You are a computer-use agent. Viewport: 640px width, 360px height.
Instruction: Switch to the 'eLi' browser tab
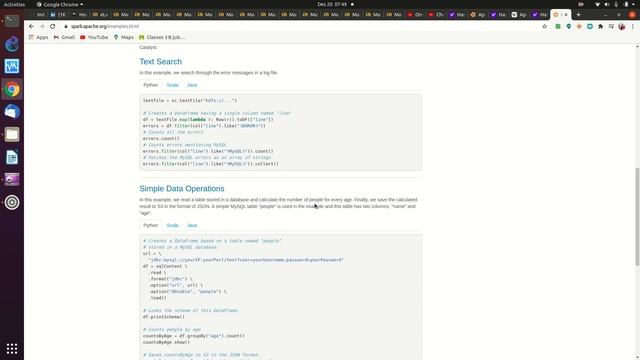coord(100,15)
